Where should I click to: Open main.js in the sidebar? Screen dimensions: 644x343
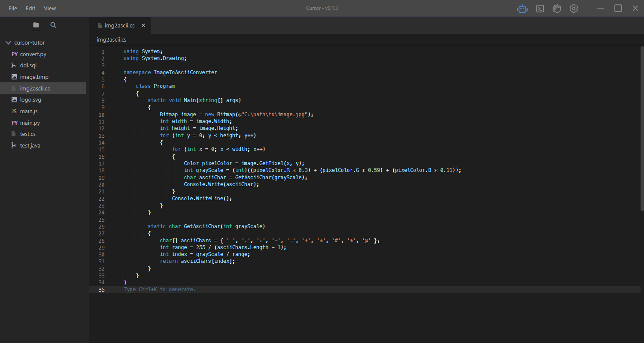(29, 111)
